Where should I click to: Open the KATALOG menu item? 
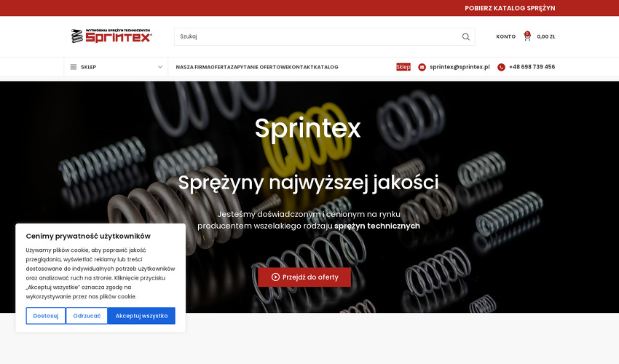[326, 67]
